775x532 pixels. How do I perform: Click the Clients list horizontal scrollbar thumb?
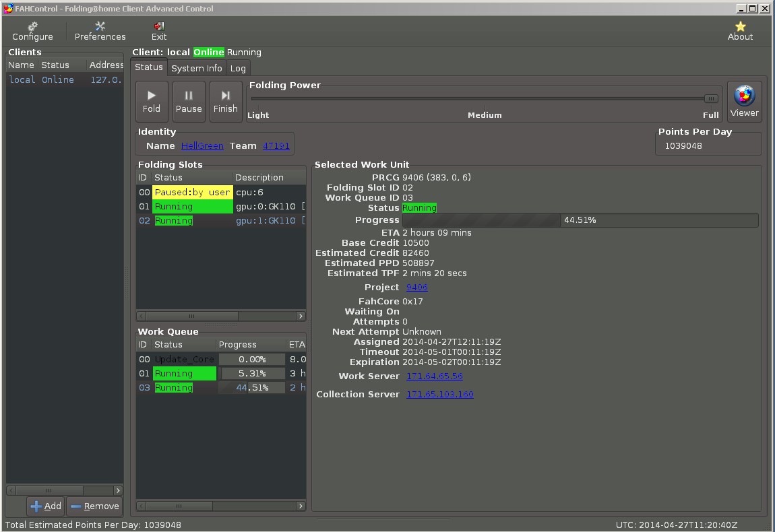49,490
